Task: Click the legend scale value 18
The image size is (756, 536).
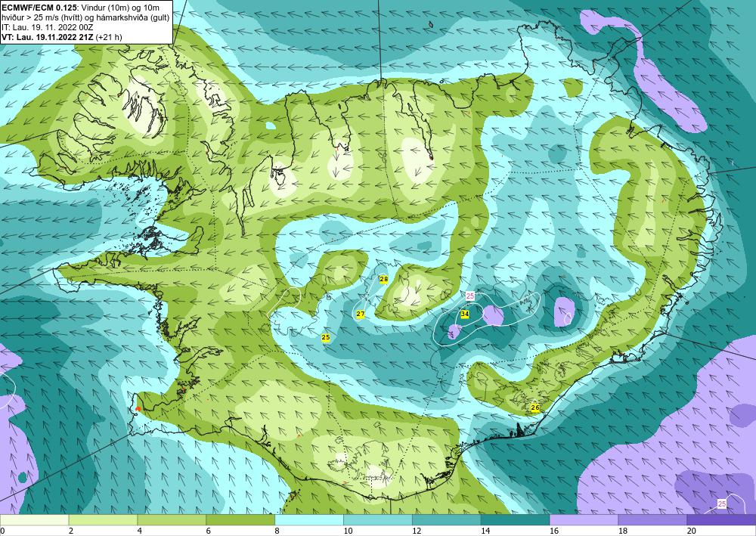Action: [623, 531]
